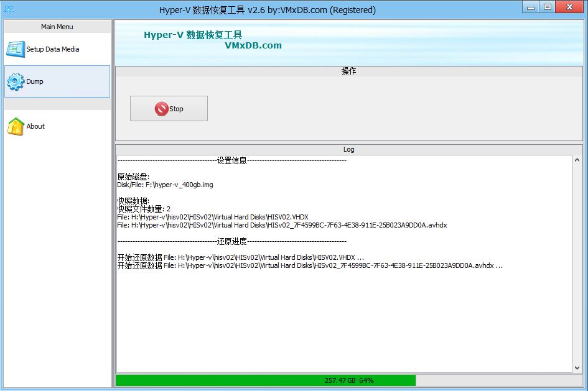Click the "257.47 GB 64%" progress text
This screenshot has height=391, width=588.
(x=349, y=380)
